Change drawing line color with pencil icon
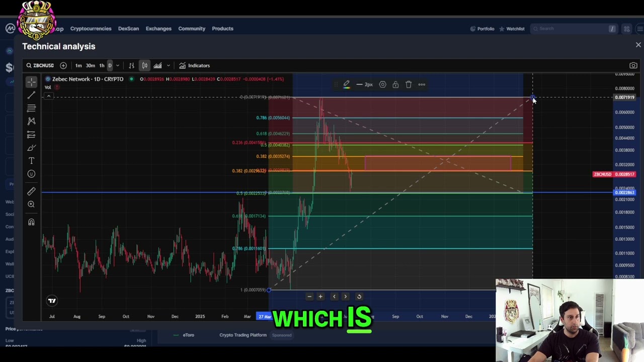644x362 pixels. (346, 84)
